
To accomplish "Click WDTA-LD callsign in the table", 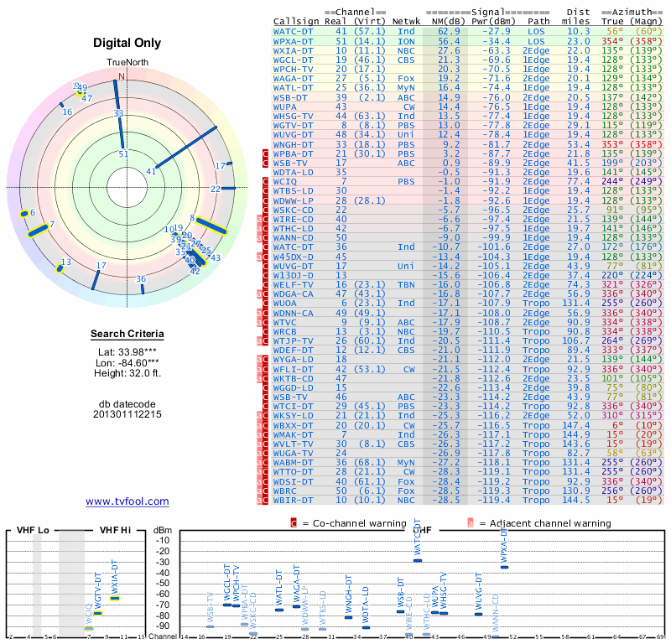I will coord(293,173).
